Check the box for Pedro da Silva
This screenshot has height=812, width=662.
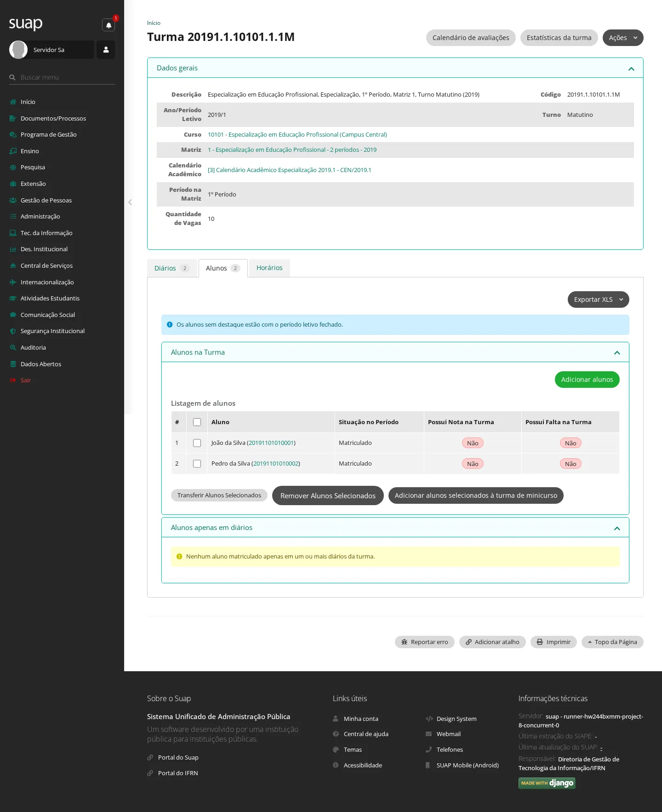(x=197, y=464)
